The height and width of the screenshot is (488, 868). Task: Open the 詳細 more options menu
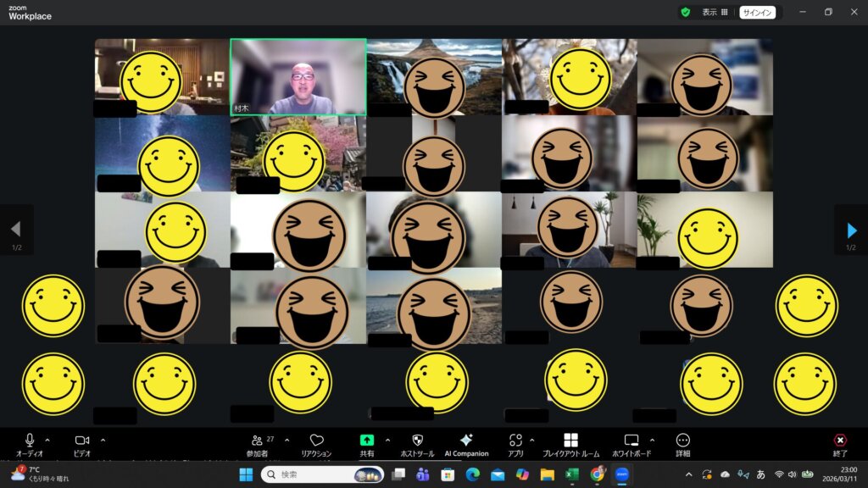click(683, 441)
